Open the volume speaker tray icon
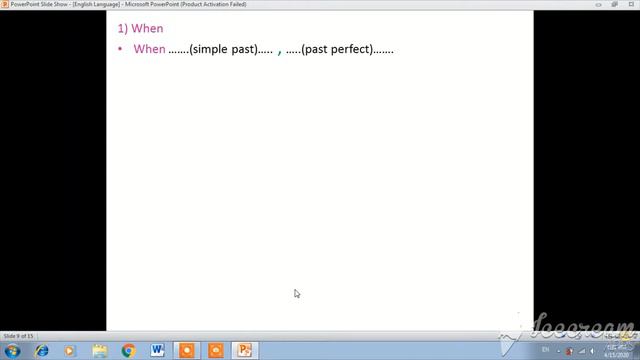The image size is (640, 360). click(x=592, y=351)
